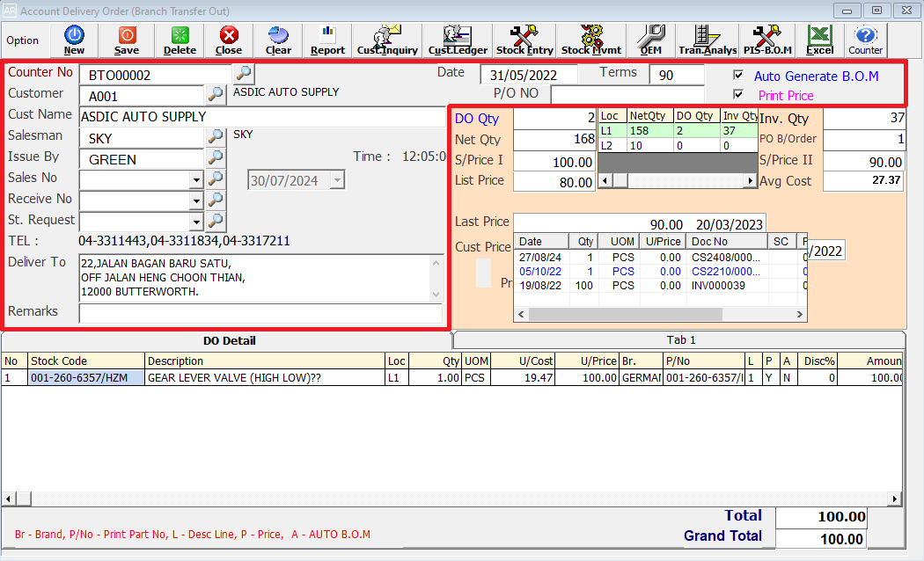Select the Stock Code column header
Viewport: 924px width, 561px height.
pos(86,361)
